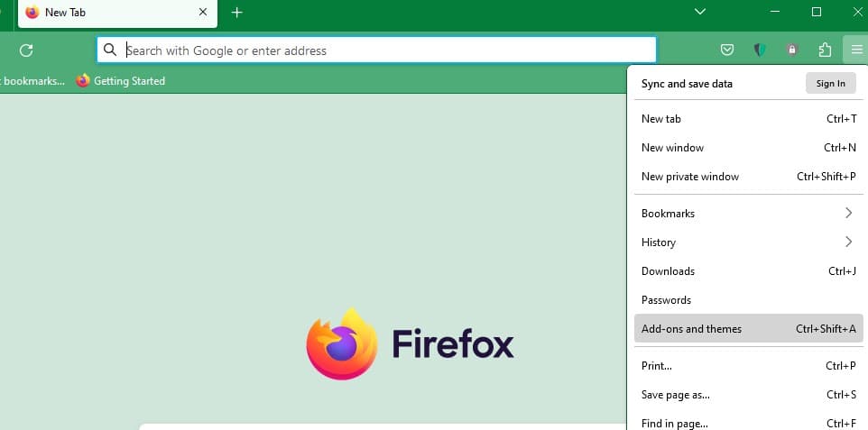Click the Sign In button
This screenshot has height=430, width=868.
pos(830,84)
